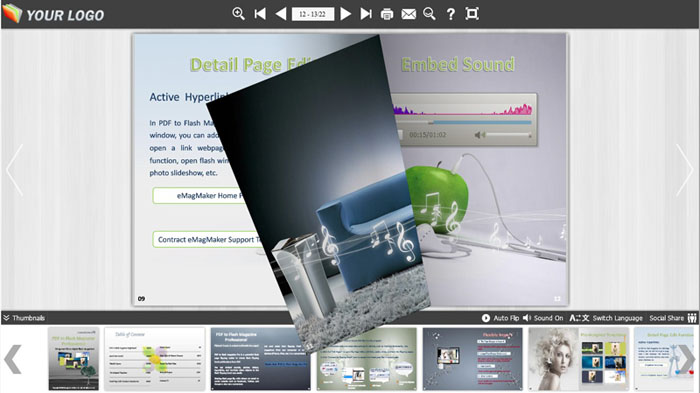Screen dimensions: 700x393
Task: Click the print icon
Action: click(387, 14)
